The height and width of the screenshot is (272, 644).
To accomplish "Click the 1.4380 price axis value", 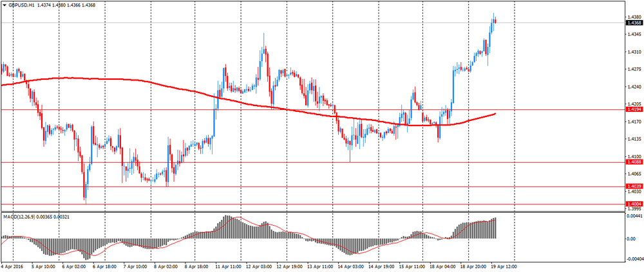I will [x=633, y=17].
